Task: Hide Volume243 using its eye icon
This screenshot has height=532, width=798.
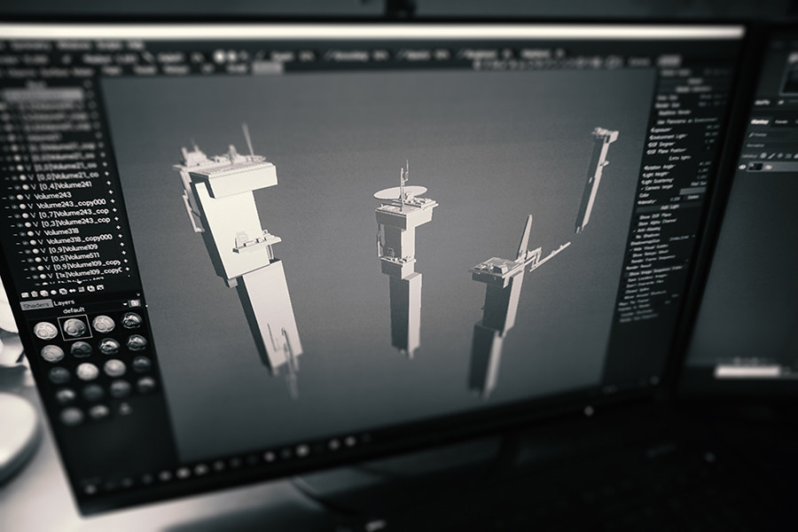Action: click(x=13, y=198)
